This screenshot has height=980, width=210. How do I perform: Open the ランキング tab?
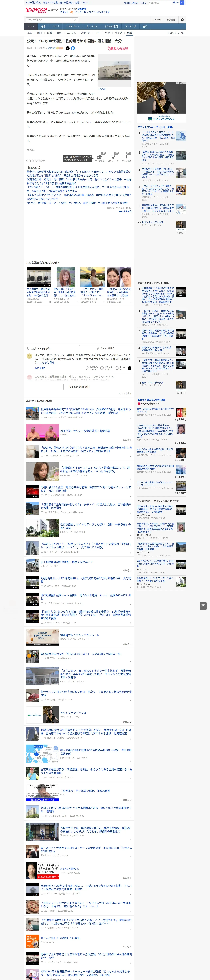130,27
